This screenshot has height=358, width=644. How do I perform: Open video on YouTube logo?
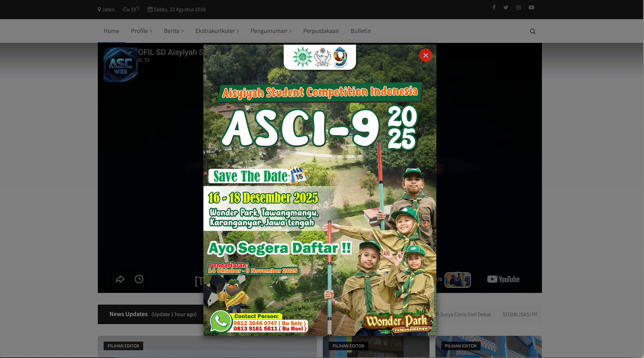tap(503, 279)
